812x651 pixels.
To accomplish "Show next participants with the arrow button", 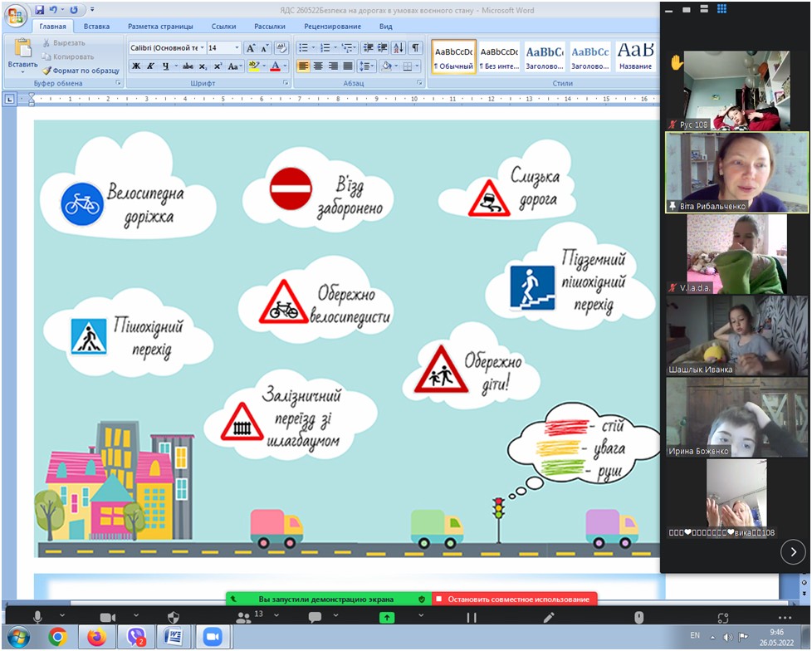I will pyautogui.click(x=793, y=551).
